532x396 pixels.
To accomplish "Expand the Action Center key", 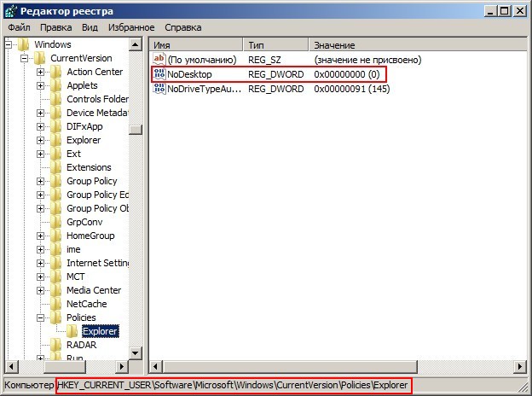I will pyautogui.click(x=40, y=72).
